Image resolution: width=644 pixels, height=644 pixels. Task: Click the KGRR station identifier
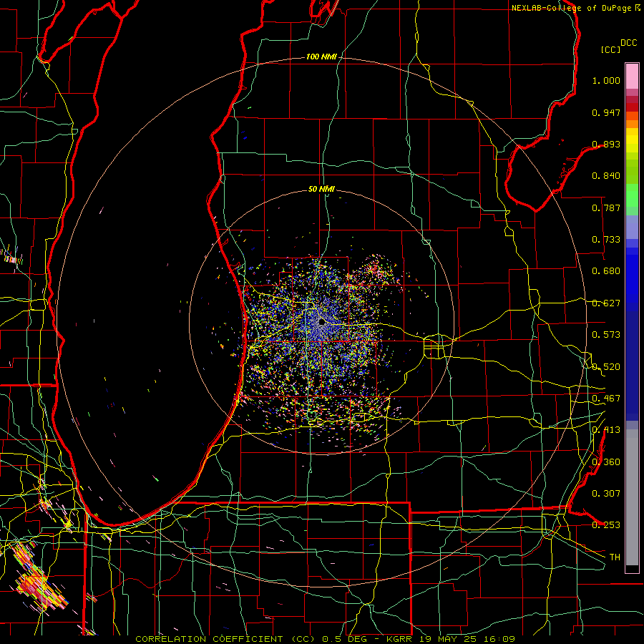399,639
